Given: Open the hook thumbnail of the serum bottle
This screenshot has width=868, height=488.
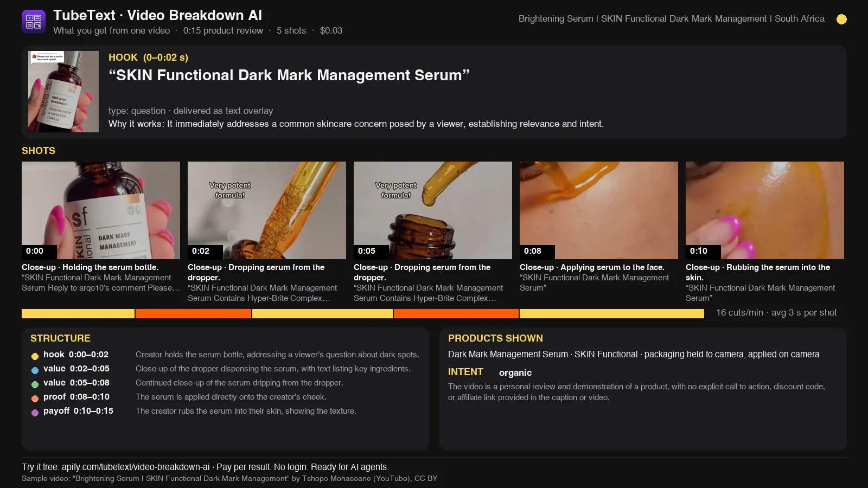Looking at the screenshot, I should point(63,92).
